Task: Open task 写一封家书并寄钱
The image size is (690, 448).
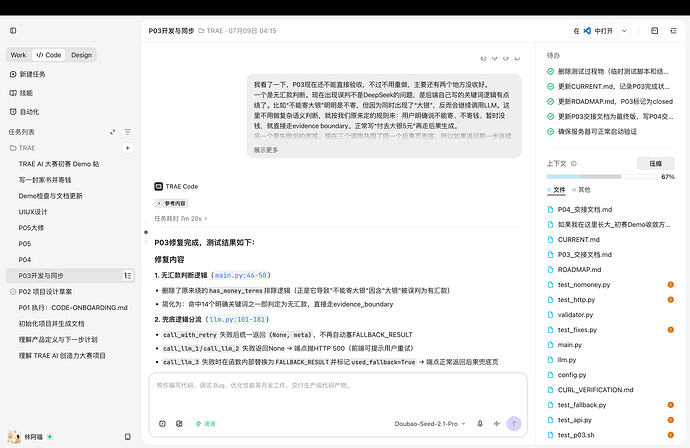Action: tap(44, 180)
